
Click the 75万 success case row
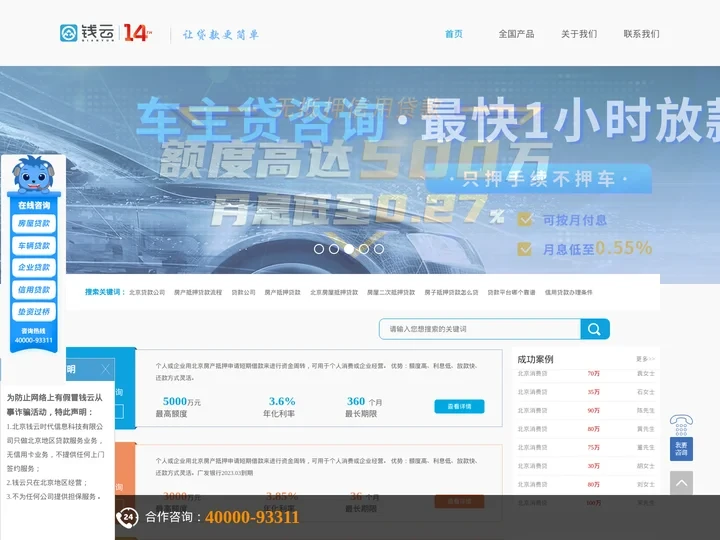click(586, 447)
